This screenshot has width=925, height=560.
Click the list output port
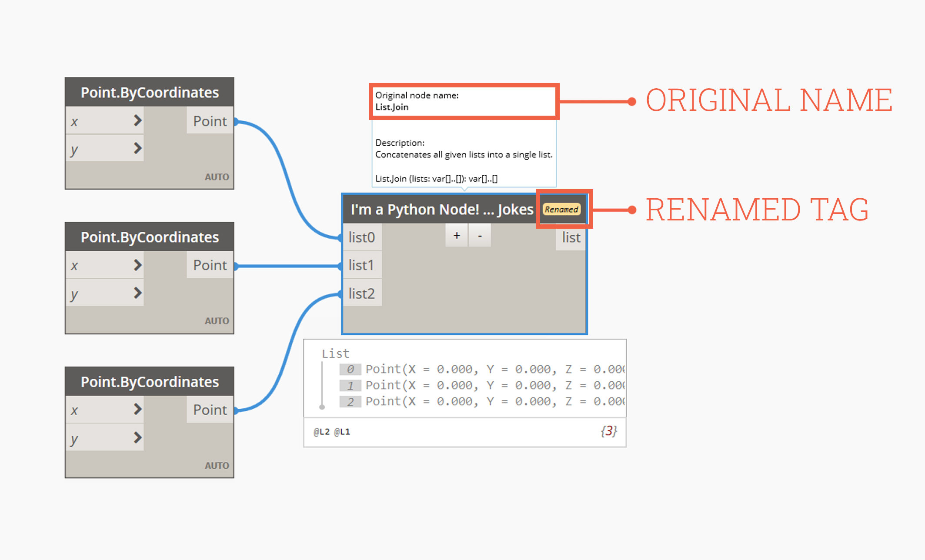[571, 237]
